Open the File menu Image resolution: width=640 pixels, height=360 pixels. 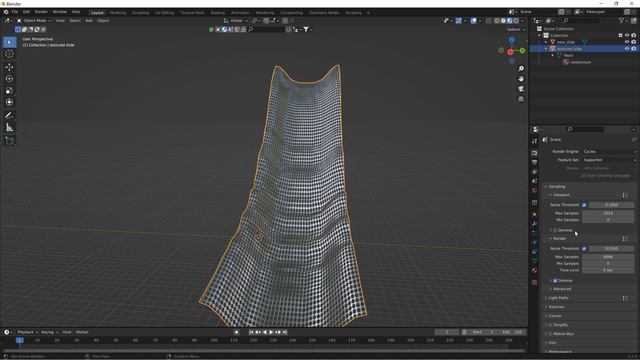pos(15,12)
